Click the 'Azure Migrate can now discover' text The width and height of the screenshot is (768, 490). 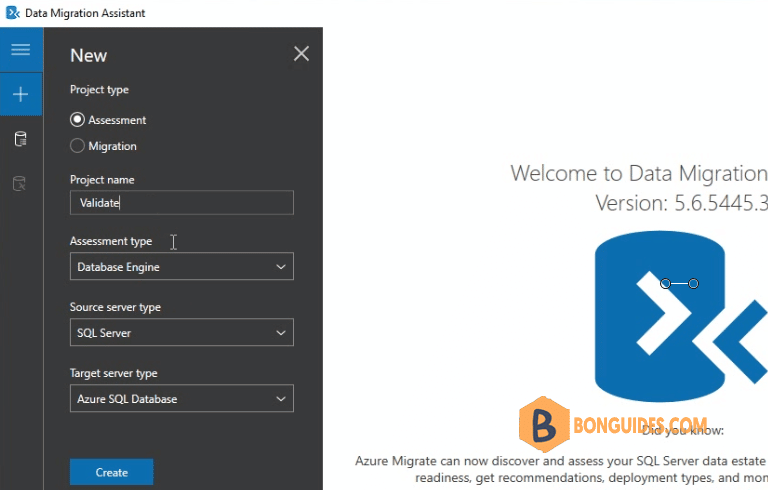(x=560, y=461)
